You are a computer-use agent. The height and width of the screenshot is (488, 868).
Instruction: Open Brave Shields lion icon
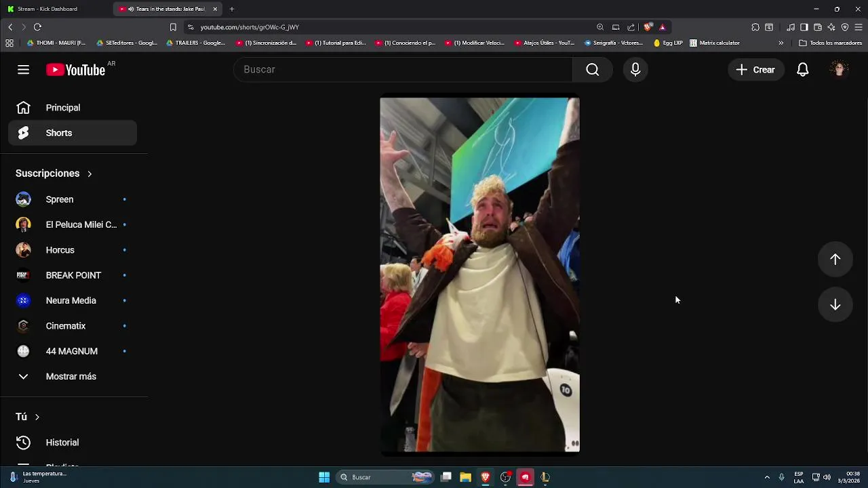(x=648, y=27)
